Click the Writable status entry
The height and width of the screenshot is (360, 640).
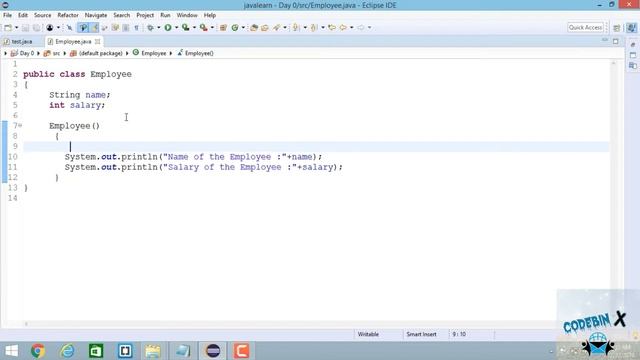point(368,334)
